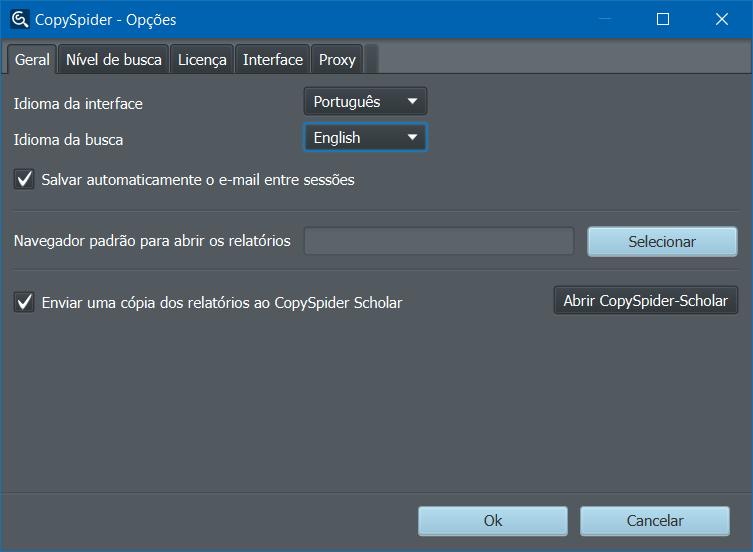
Task: Click the Cancelar button
Action: (655, 521)
